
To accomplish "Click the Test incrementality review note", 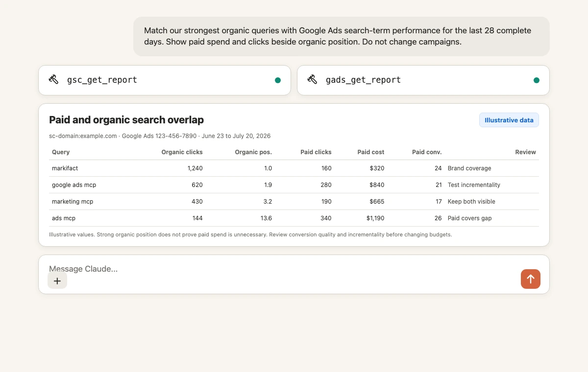I will point(474,185).
